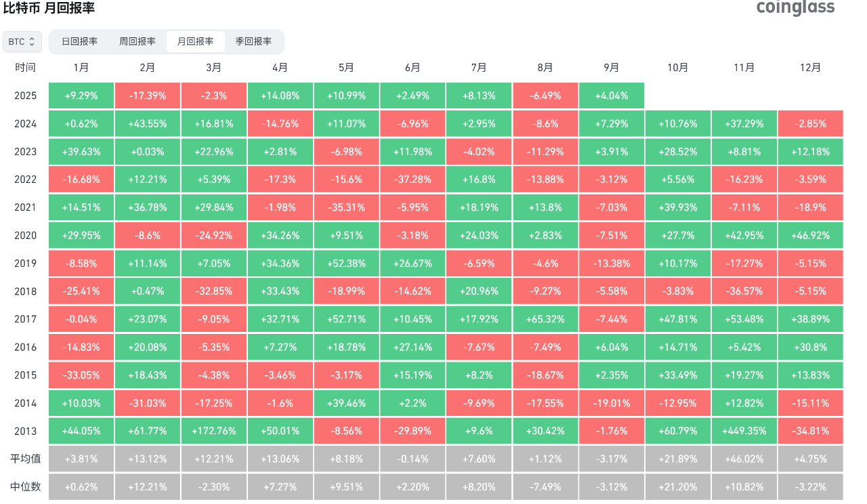Click the 12月 column header
This screenshot has height=504, width=867.
tap(811, 68)
